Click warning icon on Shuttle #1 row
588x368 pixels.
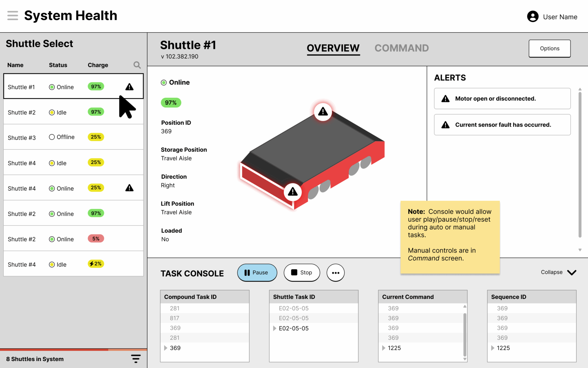[129, 87]
